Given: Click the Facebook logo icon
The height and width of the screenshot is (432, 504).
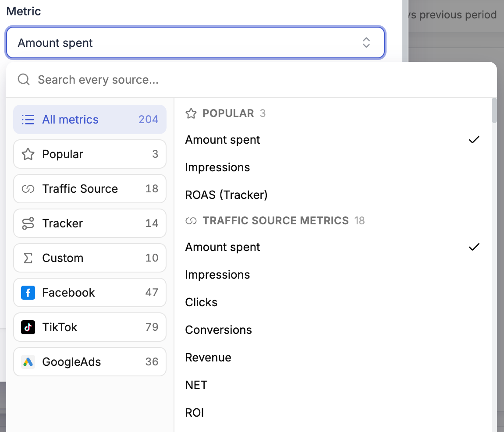Looking at the screenshot, I should [28, 293].
